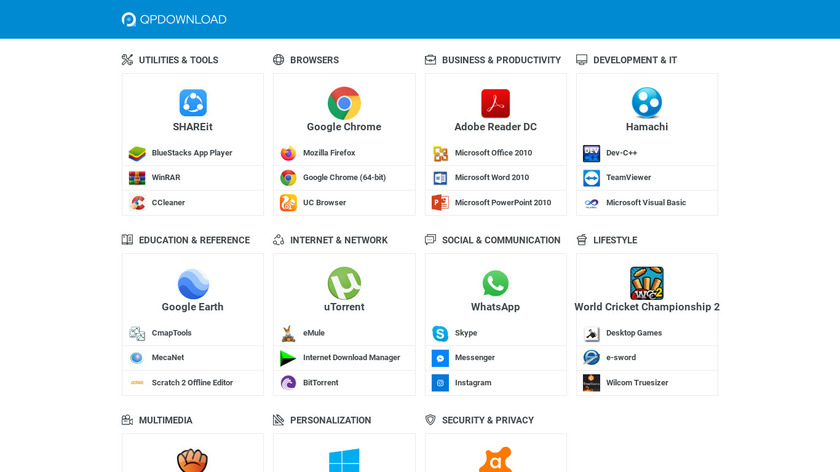Click the CmapTools icon
This screenshot has height=472, width=840.
click(x=137, y=333)
